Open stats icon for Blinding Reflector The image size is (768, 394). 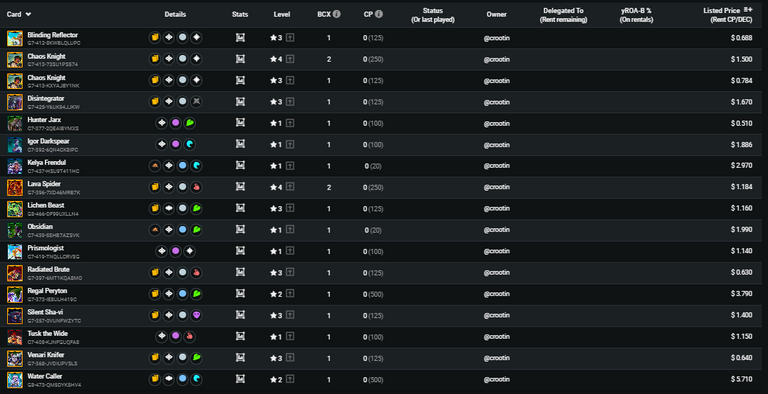click(x=240, y=38)
